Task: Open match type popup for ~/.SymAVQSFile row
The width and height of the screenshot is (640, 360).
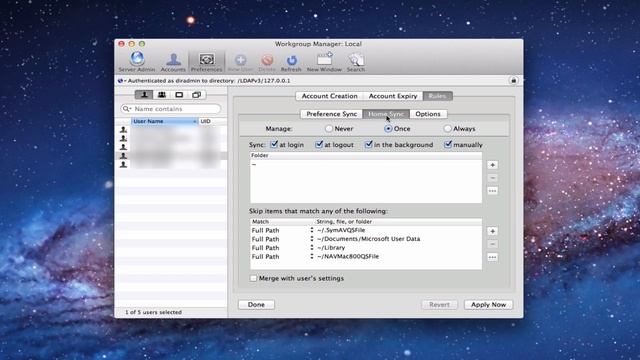Action: 311,230
